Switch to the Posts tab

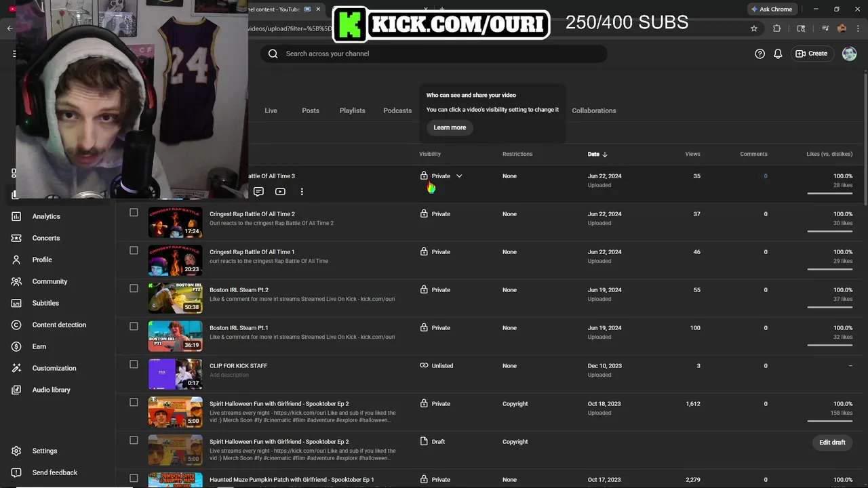click(311, 110)
